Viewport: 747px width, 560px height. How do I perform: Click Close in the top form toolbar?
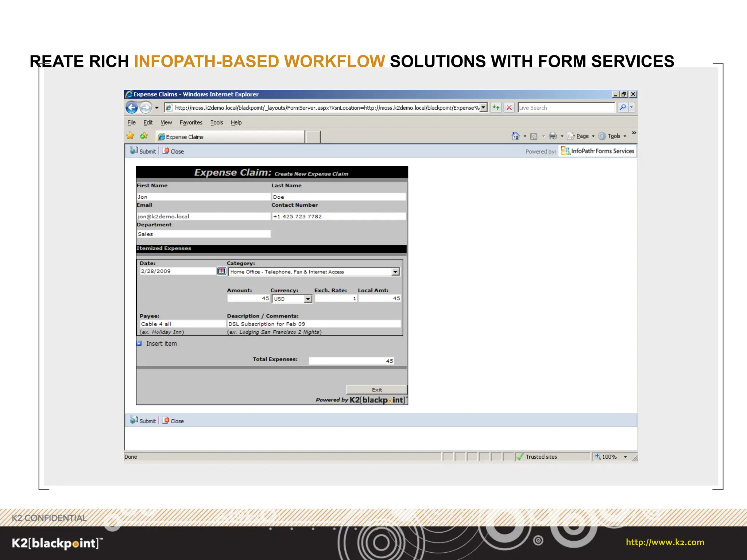pyautogui.click(x=173, y=151)
